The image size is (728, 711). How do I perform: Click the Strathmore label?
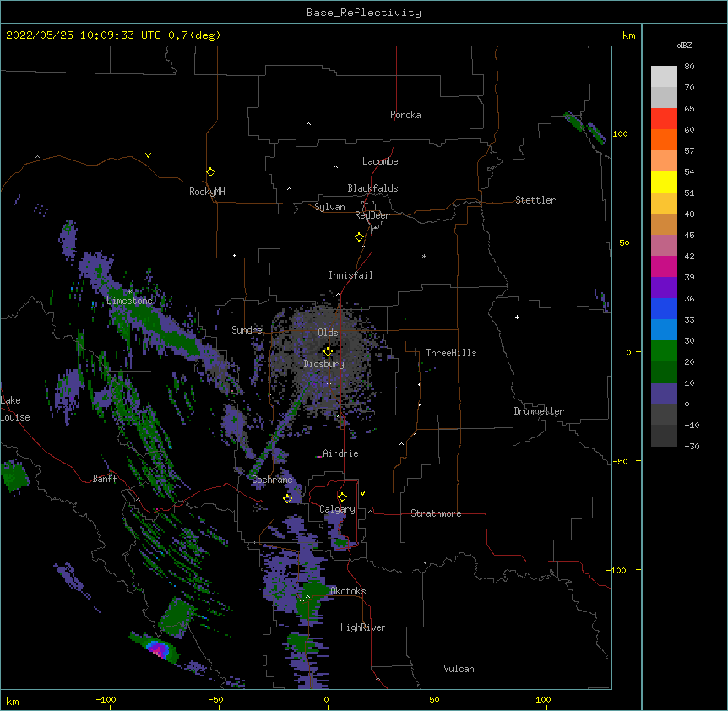(x=436, y=513)
